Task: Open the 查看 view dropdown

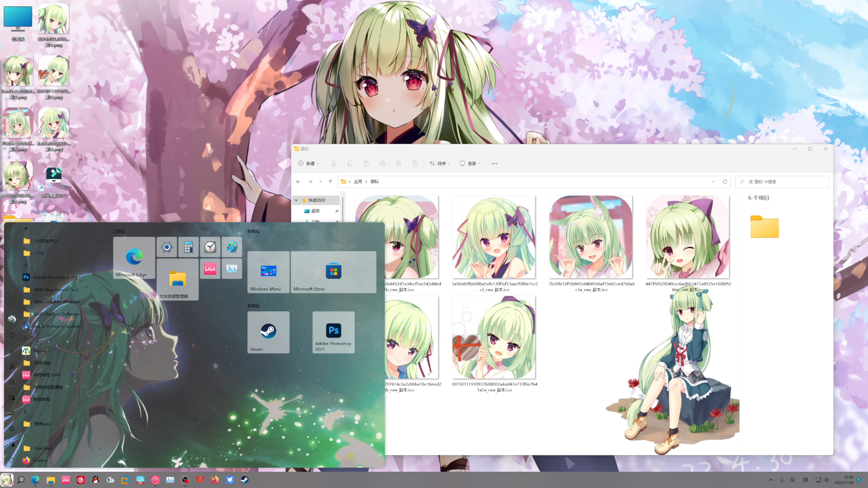Action: pos(470,164)
